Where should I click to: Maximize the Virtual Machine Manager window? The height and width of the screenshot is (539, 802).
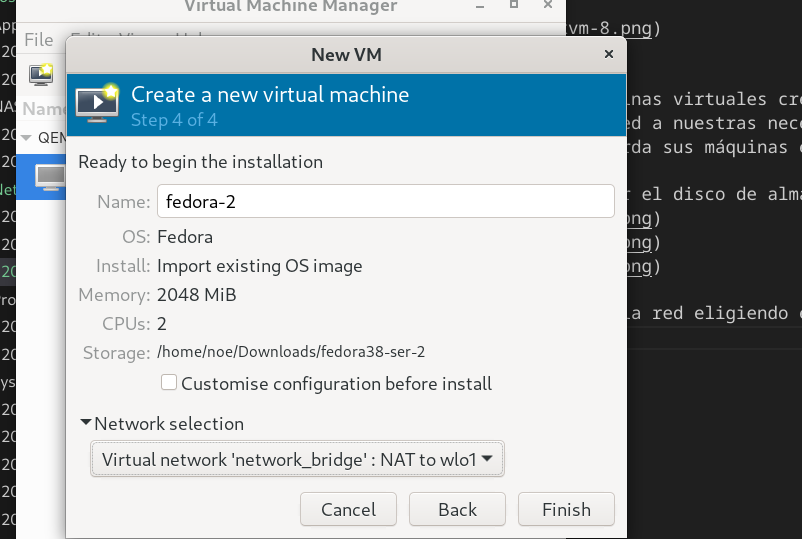pyautogui.click(x=514, y=5)
